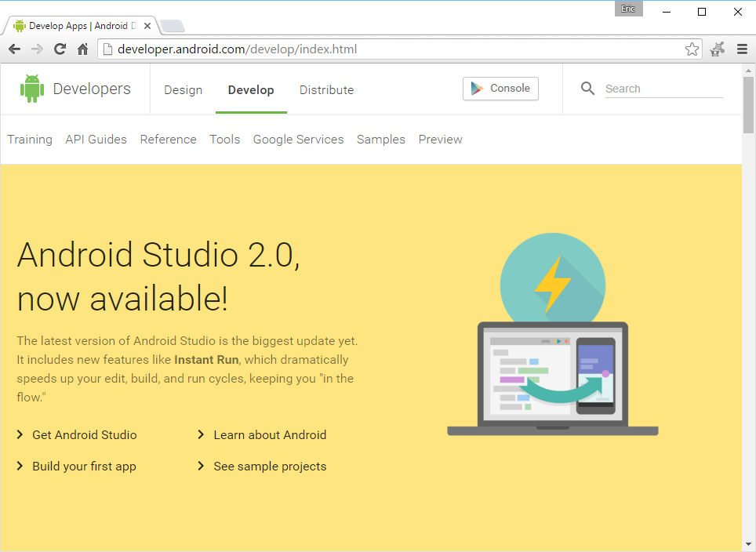The width and height of the screenshot is (756, 552).
Task: Reload the current page
Action: (60, 49)
